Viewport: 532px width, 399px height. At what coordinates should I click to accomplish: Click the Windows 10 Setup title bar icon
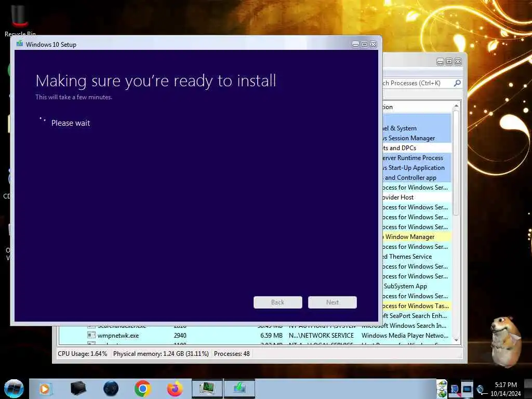pos(20,44)
